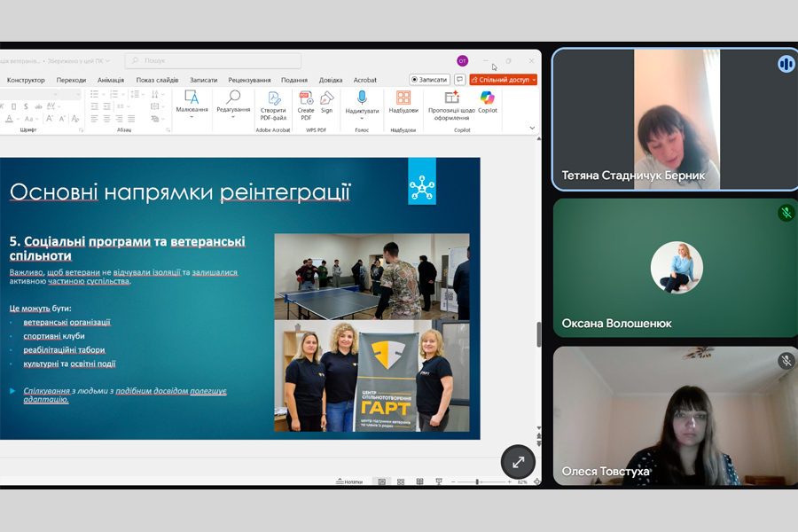Apply text shadow S icon
Screen dimensions: 798x532
point(26,106)
